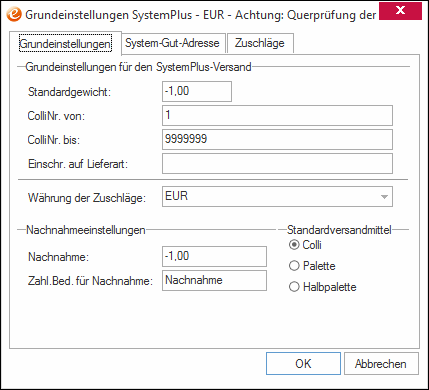The image size is (429, 390).
Task: Click the Einschr. auf Lieferart field
Action: coord(277,163)
